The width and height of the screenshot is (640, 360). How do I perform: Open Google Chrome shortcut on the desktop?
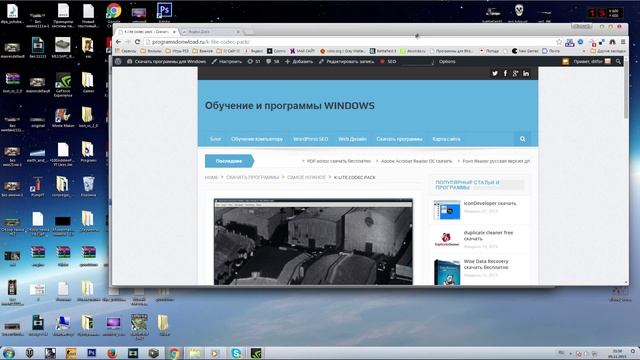pyautogui.click(x=114, y=11)
